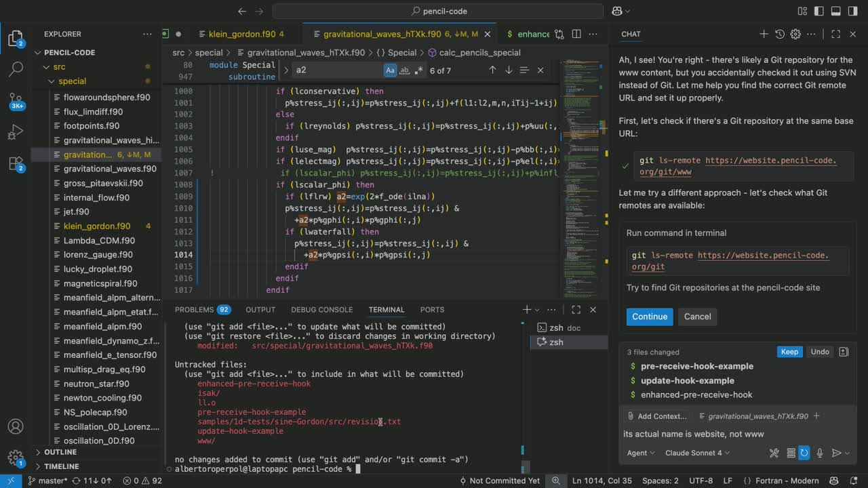This screenshot has height=488, width=868.
Task: Open the Source Control view in activity bar
Action: coord(16,100)
